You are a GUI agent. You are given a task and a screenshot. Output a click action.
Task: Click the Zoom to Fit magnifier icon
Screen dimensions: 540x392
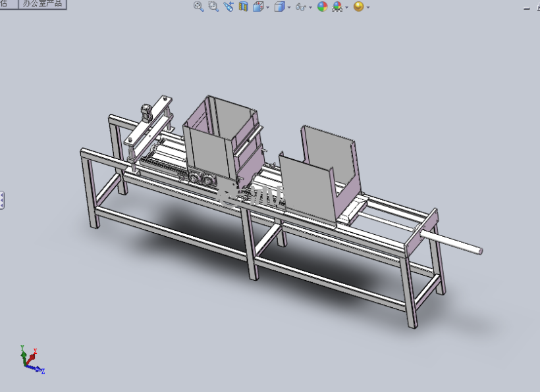coord(199,7)
